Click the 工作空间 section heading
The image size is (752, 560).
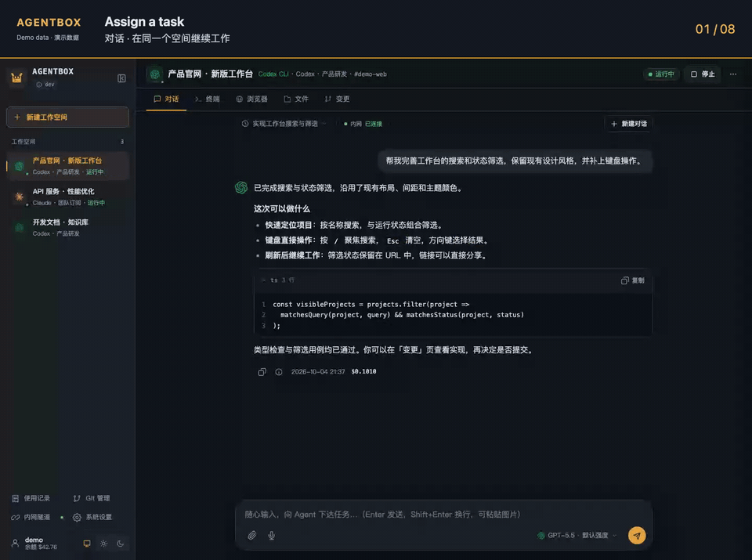coord(23,142)
